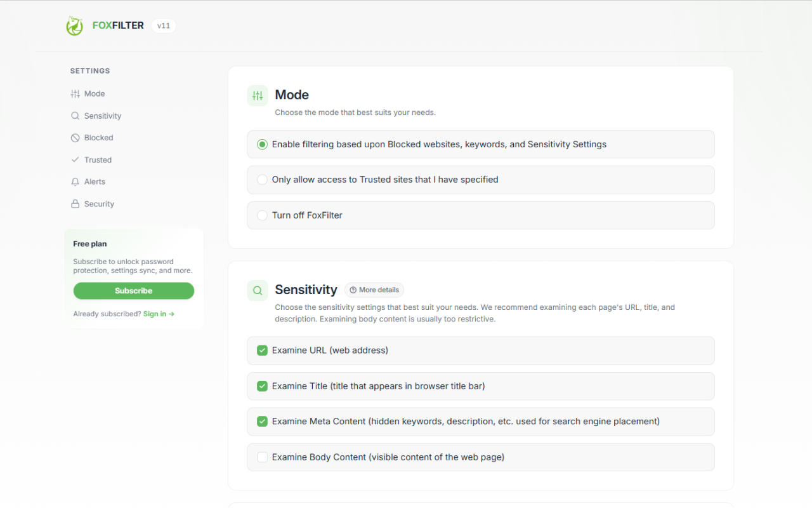812x508 pixels.
Task: Click the green Subscribe button
Action: pyautogui.click(x=134, y=291)
